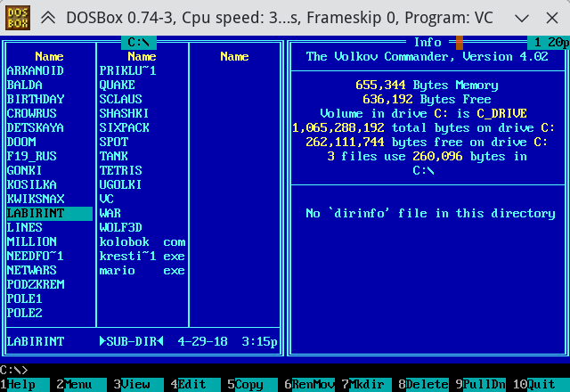The width and height of the screenshot is (570, 392).
Task: Select the SIXPACK folder
Action: click(125, 127)
